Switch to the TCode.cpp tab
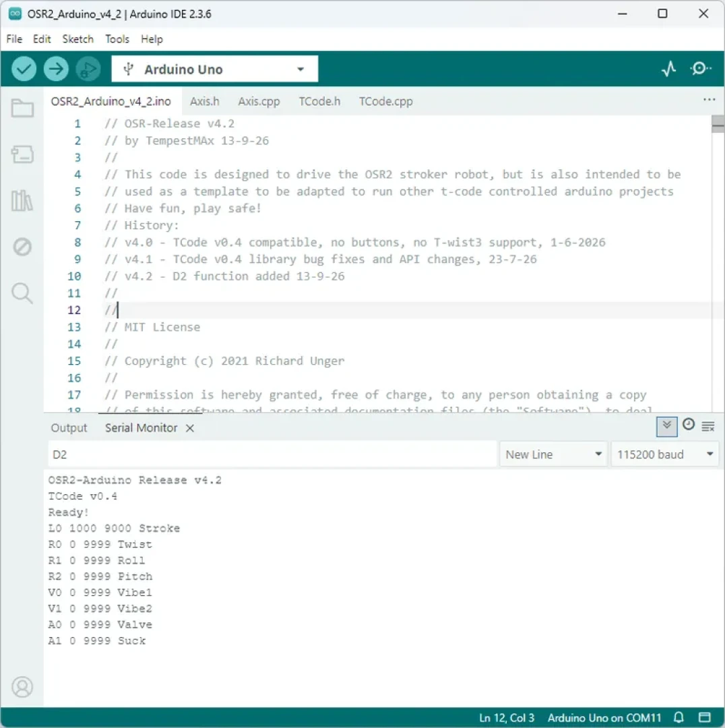The width and height of the screenshot is (725, 728). coord(385,101)
